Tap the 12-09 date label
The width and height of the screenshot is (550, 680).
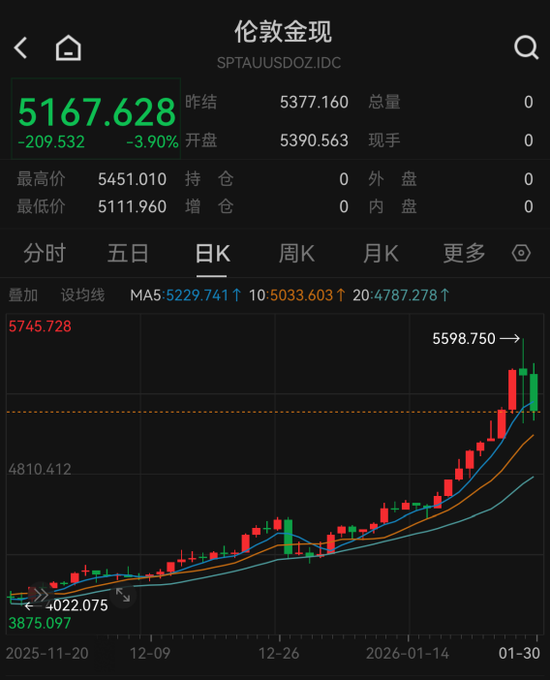click(x=150, y=654)
